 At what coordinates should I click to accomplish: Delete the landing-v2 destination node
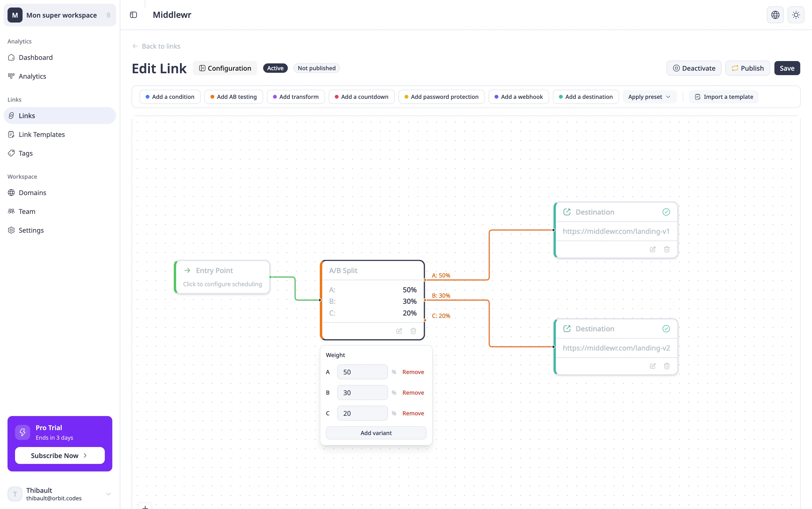tap(667, 366)
